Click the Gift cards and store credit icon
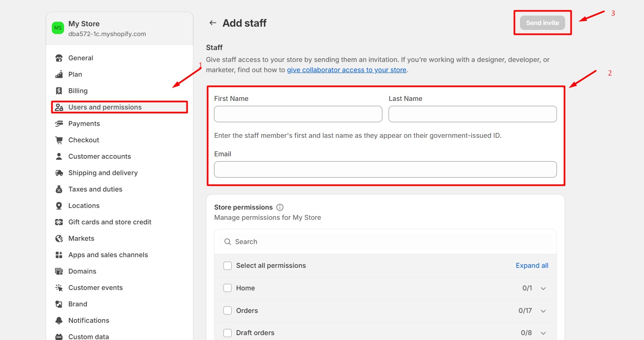Screen dimensions: 644x340 [59, 222]
